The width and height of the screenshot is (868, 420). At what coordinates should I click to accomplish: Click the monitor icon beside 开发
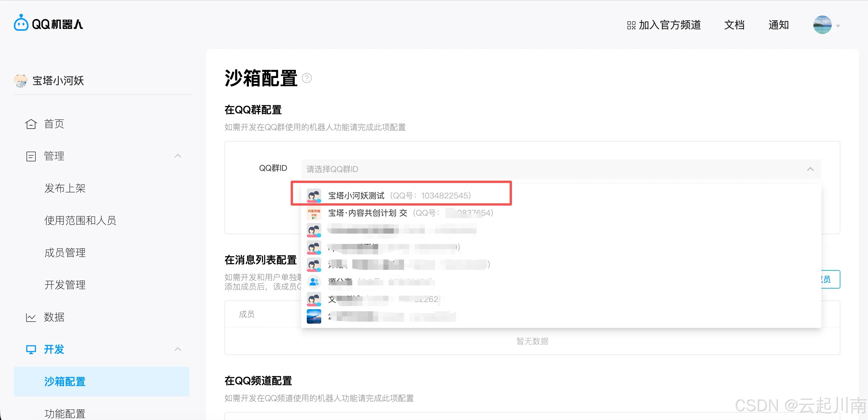point(31,349)
